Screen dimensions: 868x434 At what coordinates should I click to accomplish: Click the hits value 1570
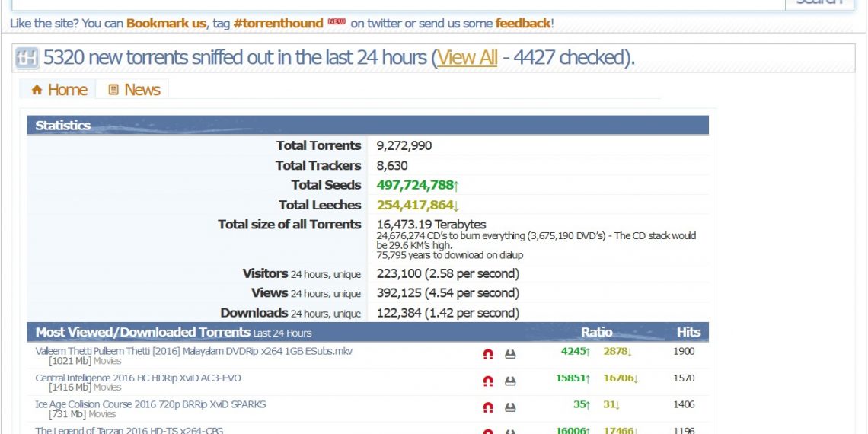[x=684, y=378]
